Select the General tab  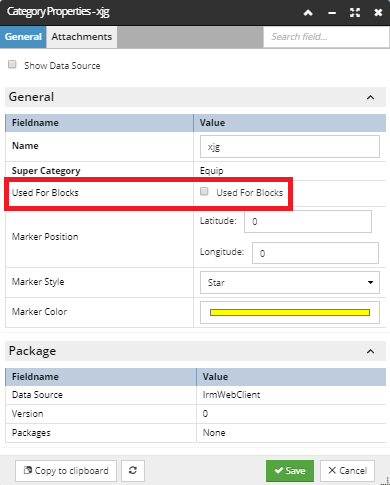coord(23,37)
